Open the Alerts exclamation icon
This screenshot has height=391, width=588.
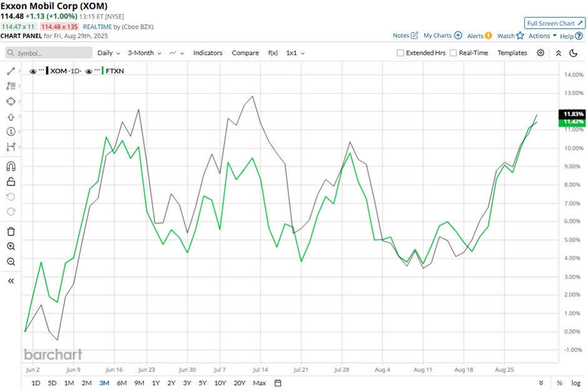489,36
